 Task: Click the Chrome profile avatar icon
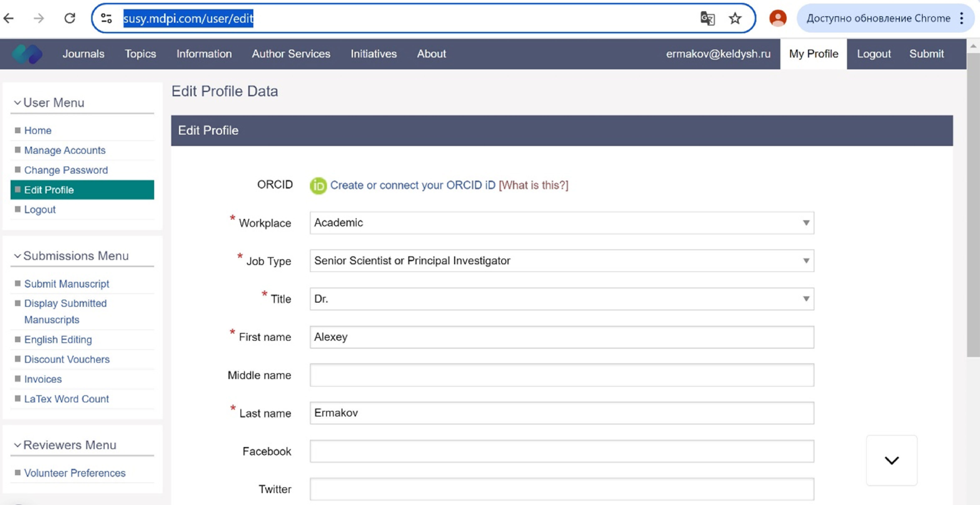[x=778, y=18]
